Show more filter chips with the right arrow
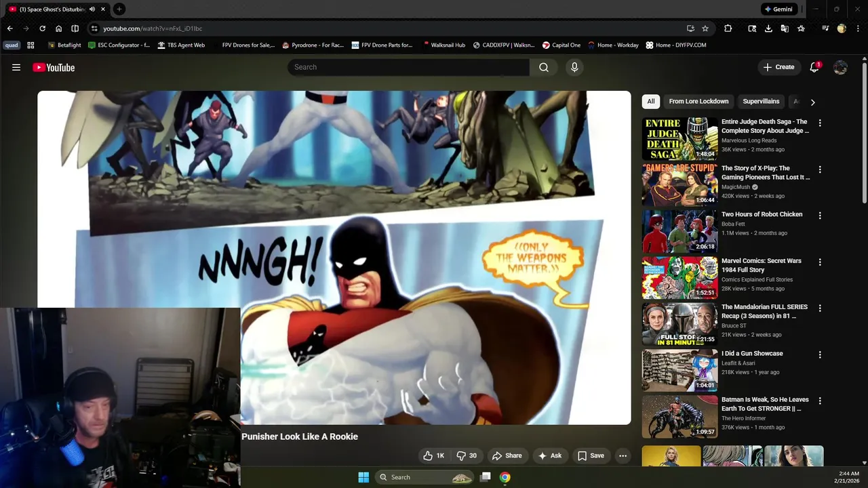The height and width of the screenshot is (488, 868). [812, 102]
